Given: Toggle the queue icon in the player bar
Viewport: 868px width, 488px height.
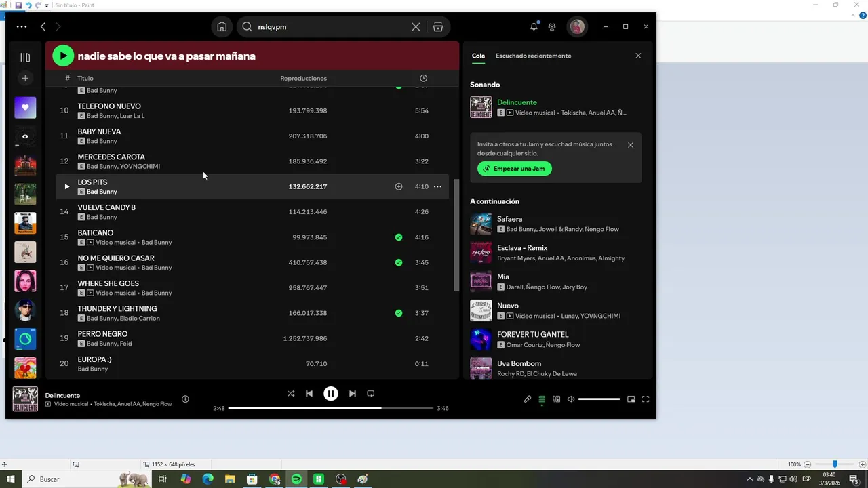Looking at the screenshot, I should tap(542, 399).
